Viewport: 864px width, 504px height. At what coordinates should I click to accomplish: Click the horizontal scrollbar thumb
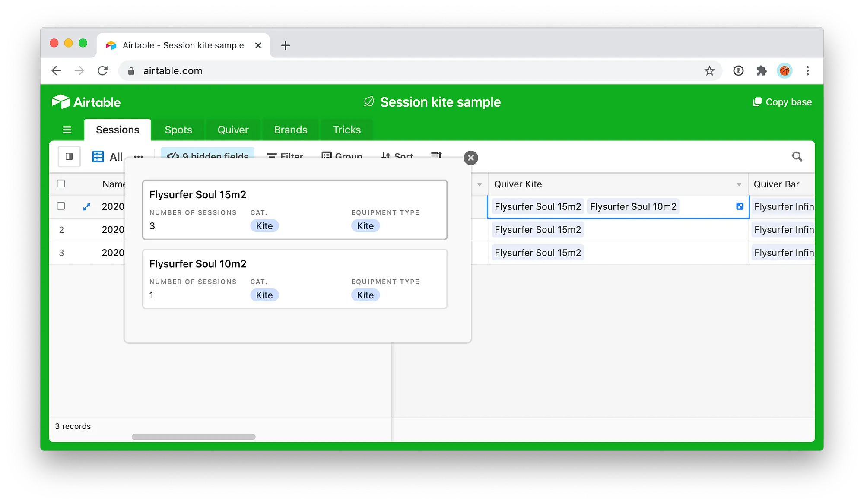[x=194, y=437]
